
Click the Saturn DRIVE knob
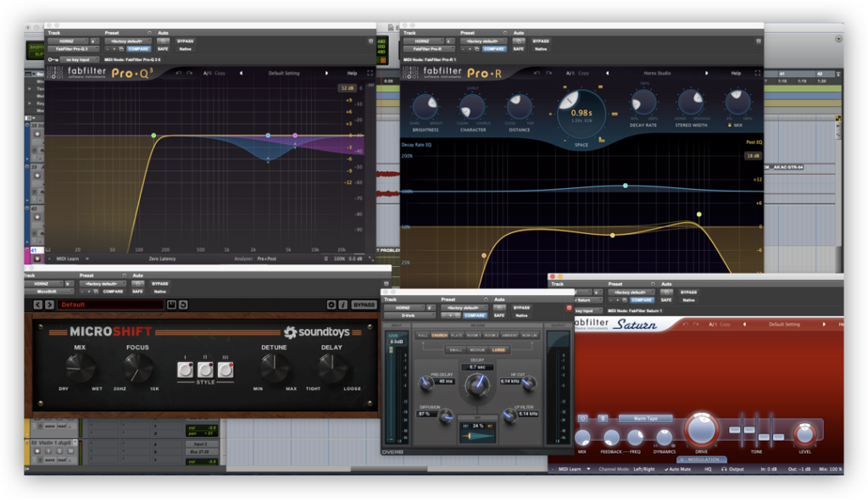coord(702,430)
